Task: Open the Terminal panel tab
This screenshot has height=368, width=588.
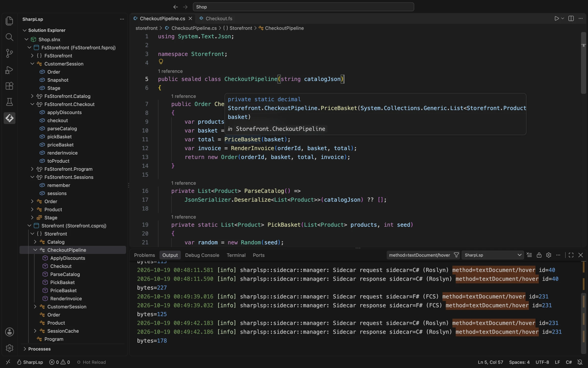Action: tap(236, 255)
